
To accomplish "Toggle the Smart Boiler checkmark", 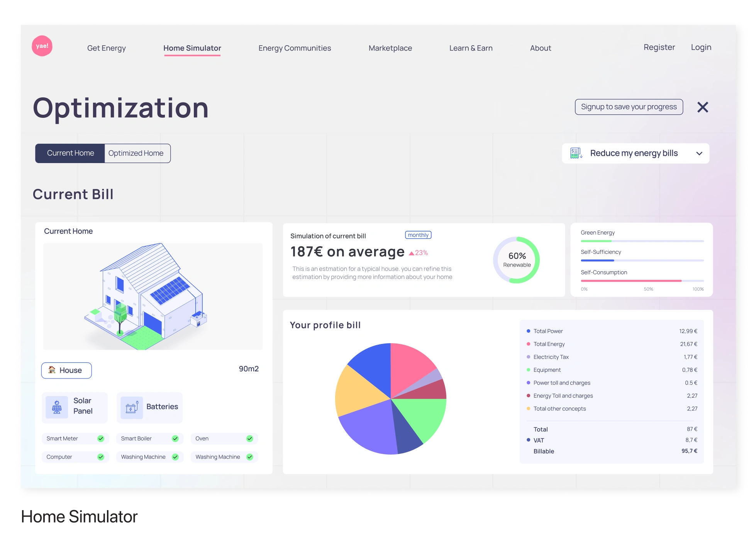I will 175,439.
